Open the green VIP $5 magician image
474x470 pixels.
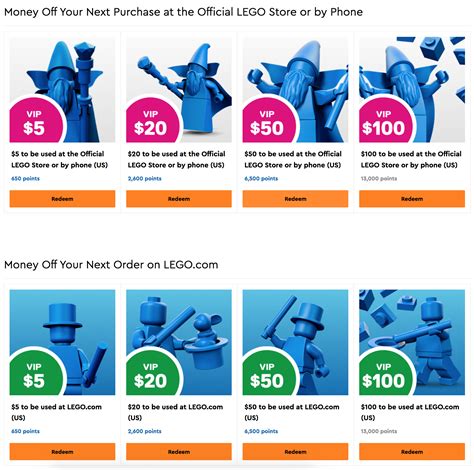[x=62, y=342]
